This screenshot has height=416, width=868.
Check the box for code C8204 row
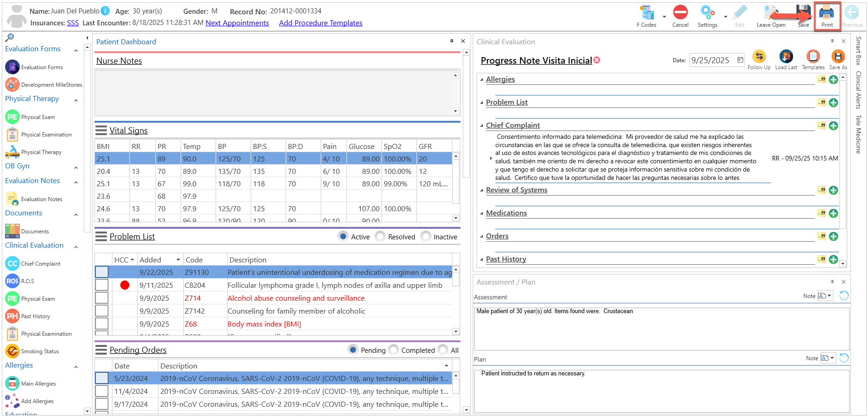pos(102,285)
